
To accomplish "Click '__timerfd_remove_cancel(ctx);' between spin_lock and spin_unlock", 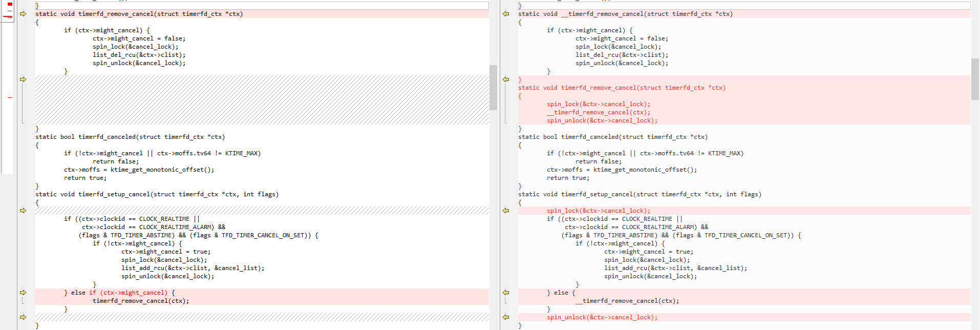I will coord(599,112).
